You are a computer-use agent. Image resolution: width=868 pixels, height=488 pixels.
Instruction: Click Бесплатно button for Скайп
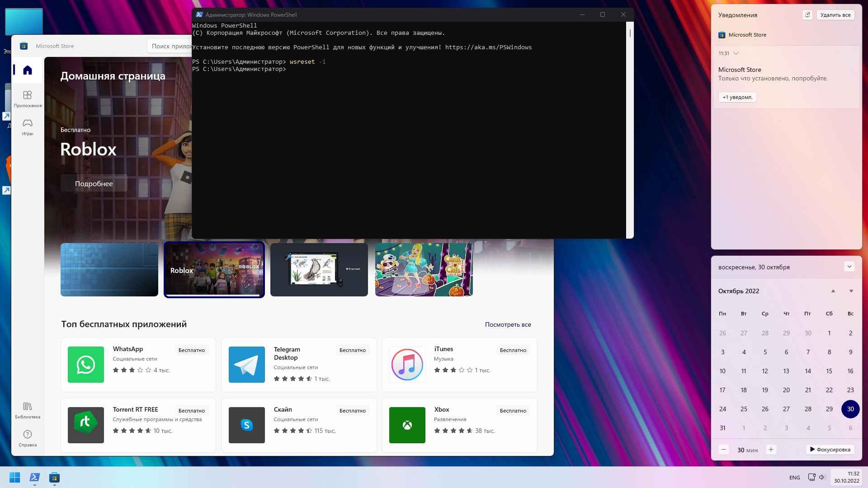coord(353,411)
